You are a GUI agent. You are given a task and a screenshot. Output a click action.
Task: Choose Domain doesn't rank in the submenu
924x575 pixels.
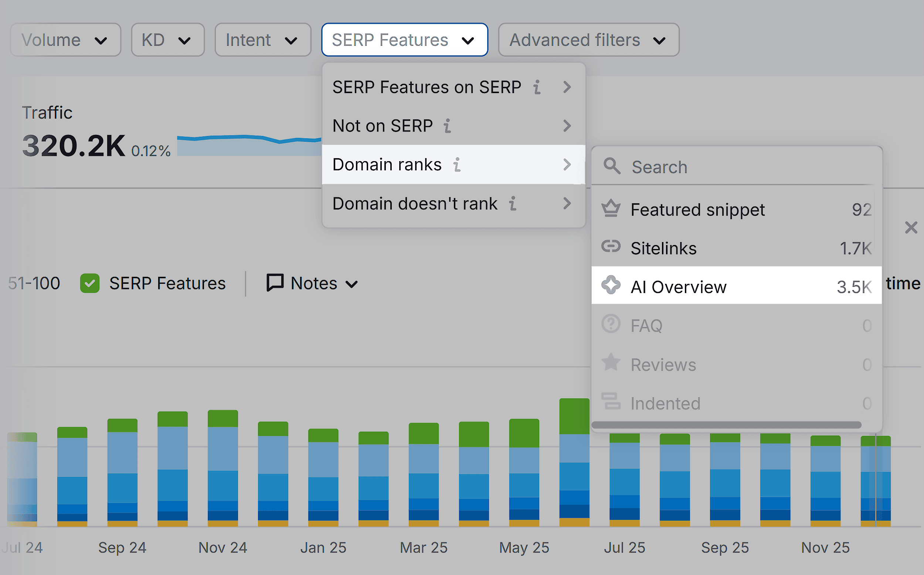(415, 204)
